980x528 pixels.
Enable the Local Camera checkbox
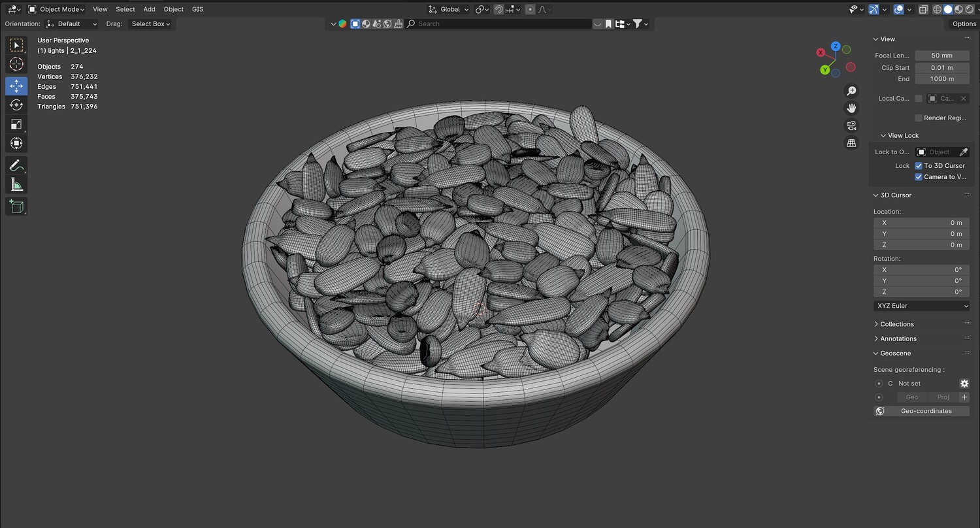pos(919,99)
